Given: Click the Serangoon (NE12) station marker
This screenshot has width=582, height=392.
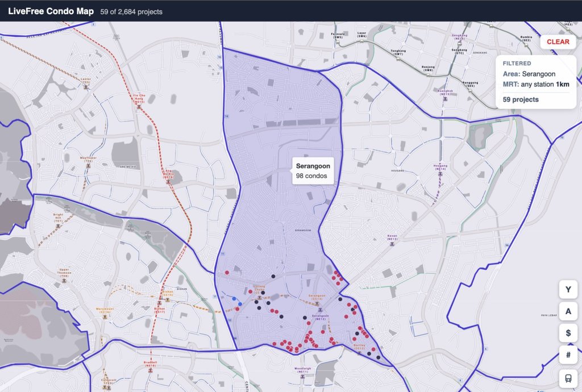Looking at the screenshot, I should tap(320, 310).
